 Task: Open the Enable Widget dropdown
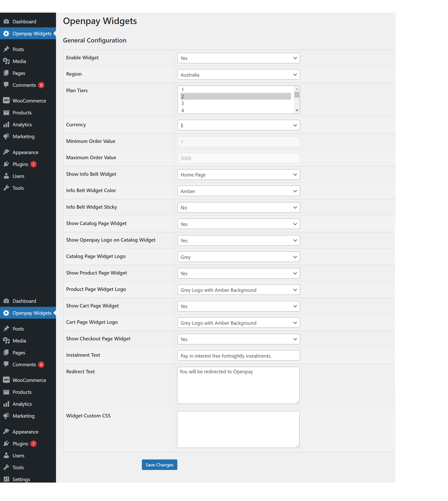(238, 58)
